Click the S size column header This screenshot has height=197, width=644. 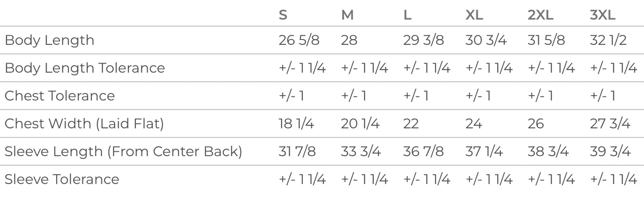coord(283,15)
